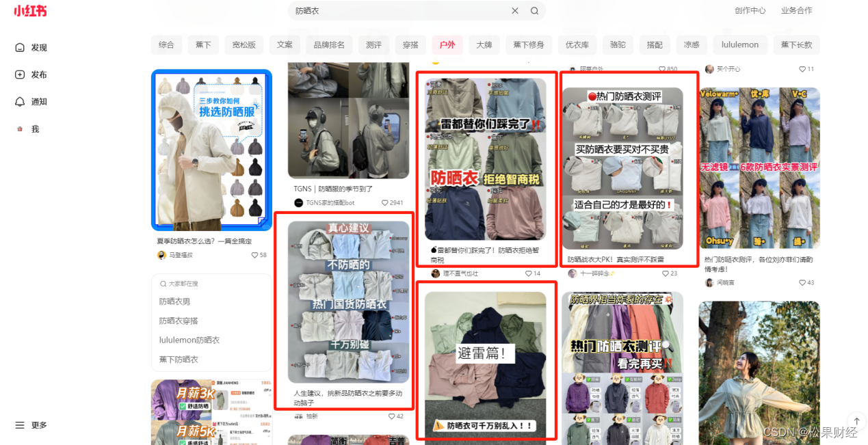The width and height of the screenshot is (868, 445).
Task: Open the 热门防晒衣测评 买对不买贵 thumbnail
Action: pyautogui.click(x=622, y=168)
